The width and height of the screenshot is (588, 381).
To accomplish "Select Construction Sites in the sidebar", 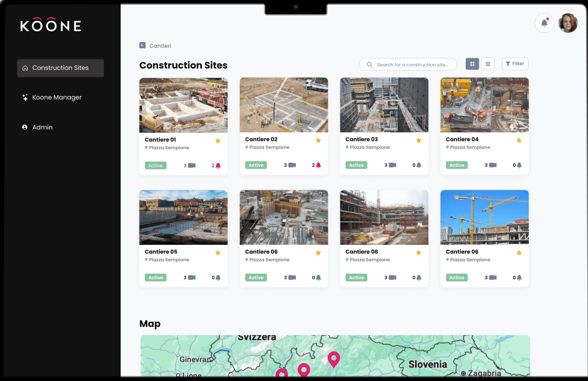I will [x=60, y=68].
